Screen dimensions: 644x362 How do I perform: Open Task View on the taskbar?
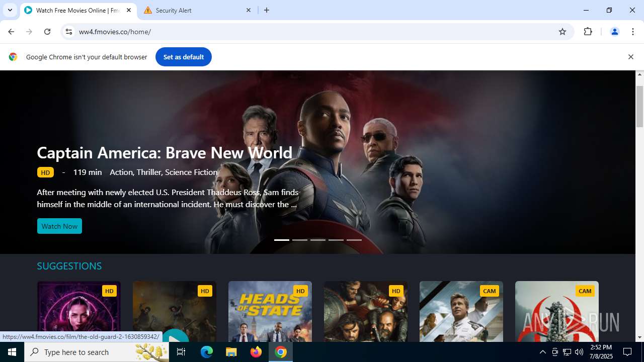[181, 352]
